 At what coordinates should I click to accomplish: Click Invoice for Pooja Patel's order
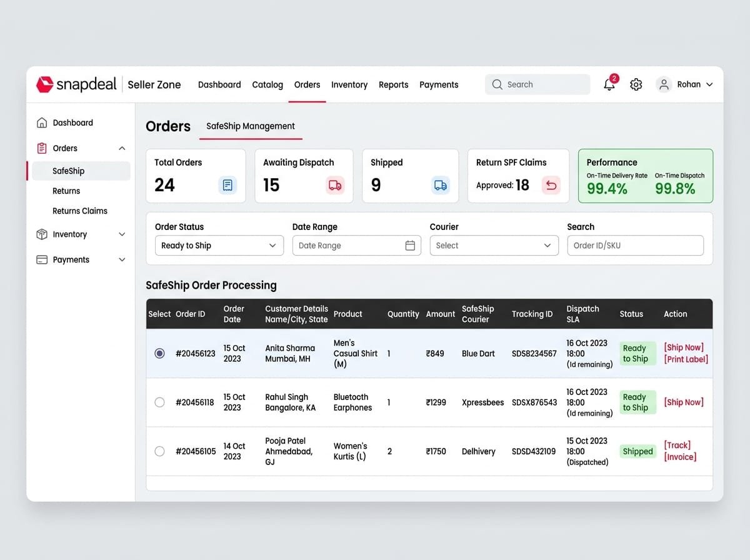[x=680, y=457]
